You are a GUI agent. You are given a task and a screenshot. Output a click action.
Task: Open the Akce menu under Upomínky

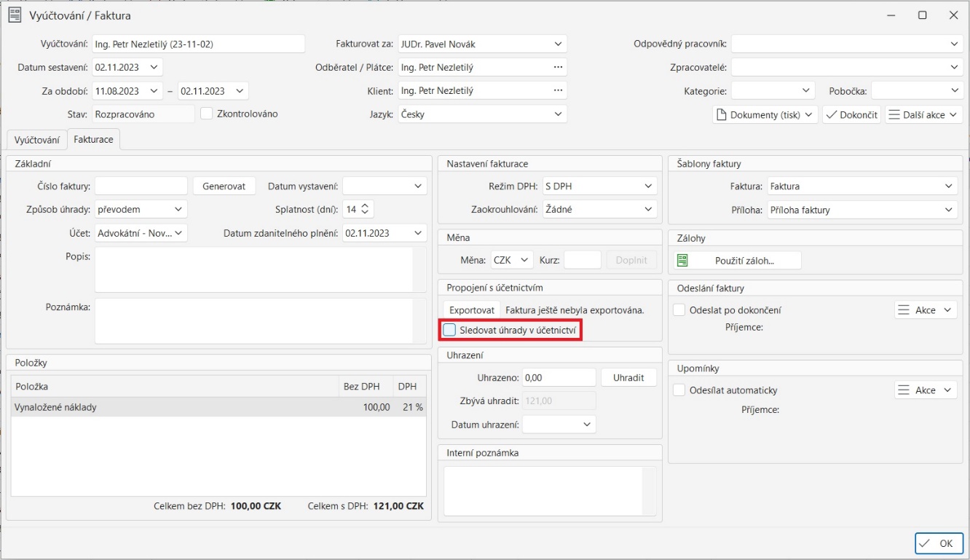pos(925,389)
